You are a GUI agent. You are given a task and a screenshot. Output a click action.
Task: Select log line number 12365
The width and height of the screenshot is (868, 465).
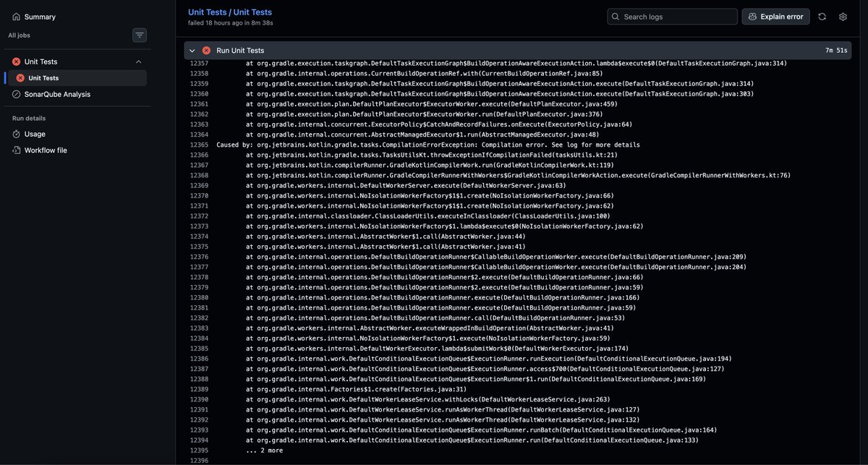tap(199, 145)
